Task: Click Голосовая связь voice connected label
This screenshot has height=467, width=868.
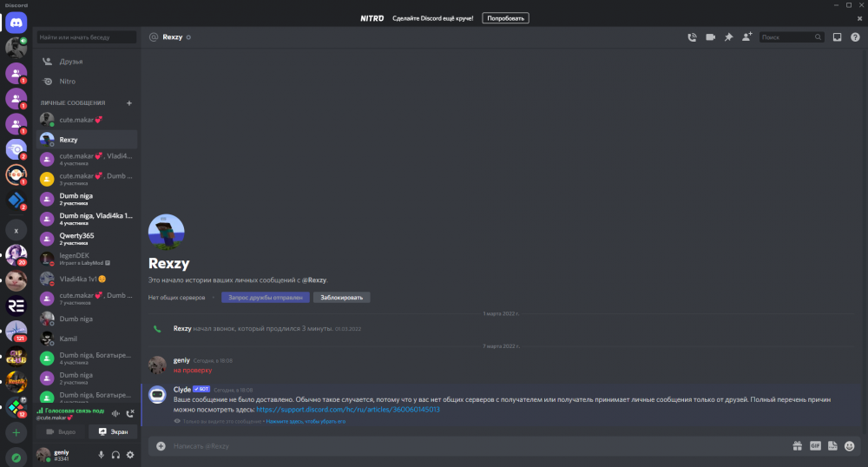Action: pyautogui.click(x=74, y=411)
